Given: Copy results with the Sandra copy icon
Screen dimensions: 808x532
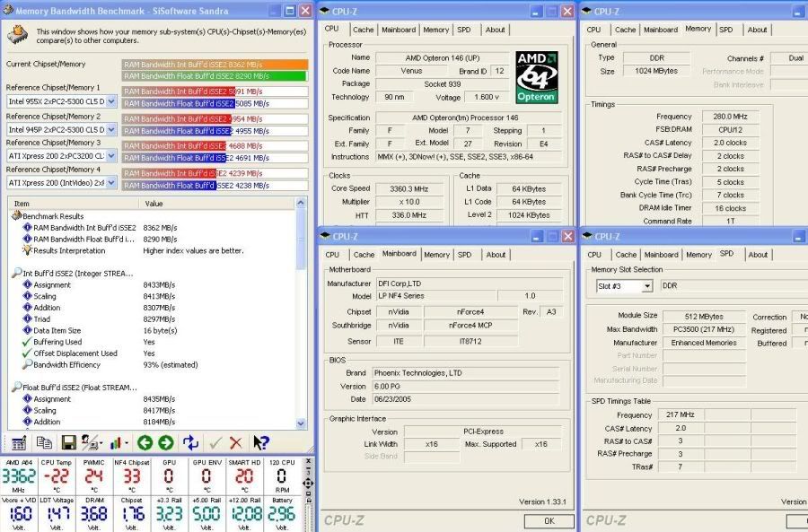Looking at the screenshot, I should (x=44, y=442).
